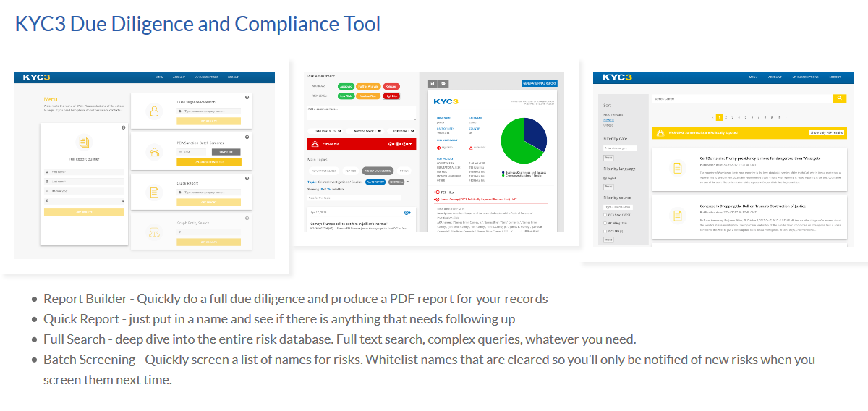
Task: Select the Money Laundering topic pill
Action: [378, 171]
